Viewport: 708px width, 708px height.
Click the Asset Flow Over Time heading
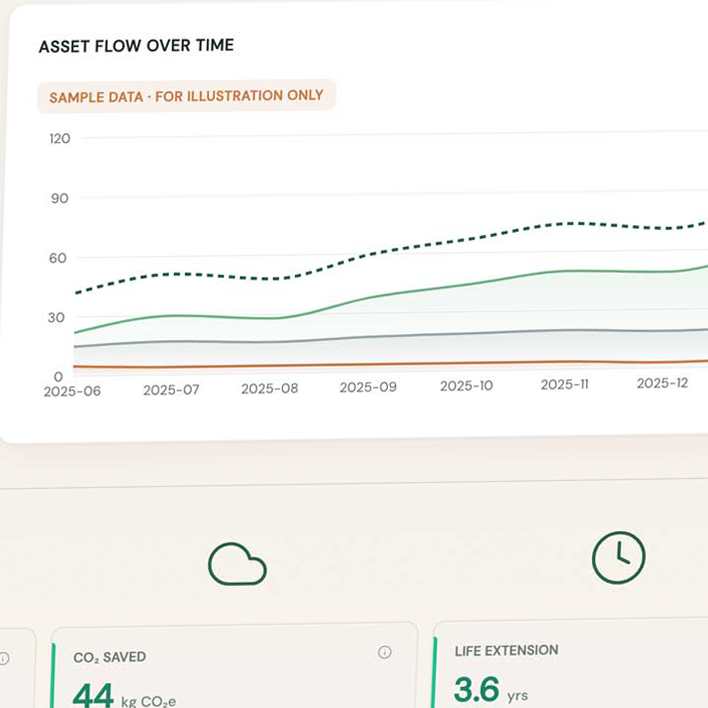click(136, 46)
